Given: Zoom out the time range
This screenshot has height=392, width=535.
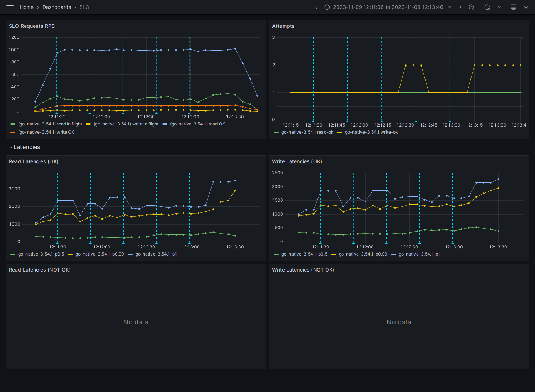Looking at the screenshot, I should pyautogui.click(x=472, y=7).
